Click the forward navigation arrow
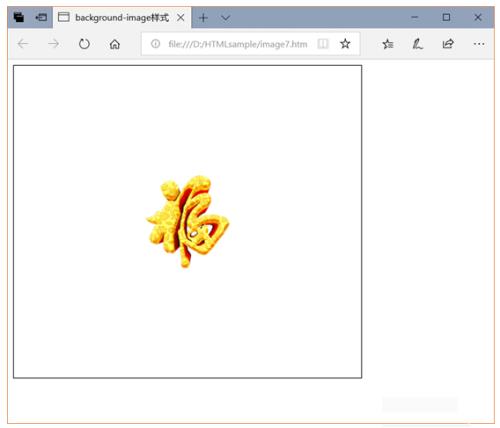Image resolution: width=500 pixels, height=428 pixels. 53,44
